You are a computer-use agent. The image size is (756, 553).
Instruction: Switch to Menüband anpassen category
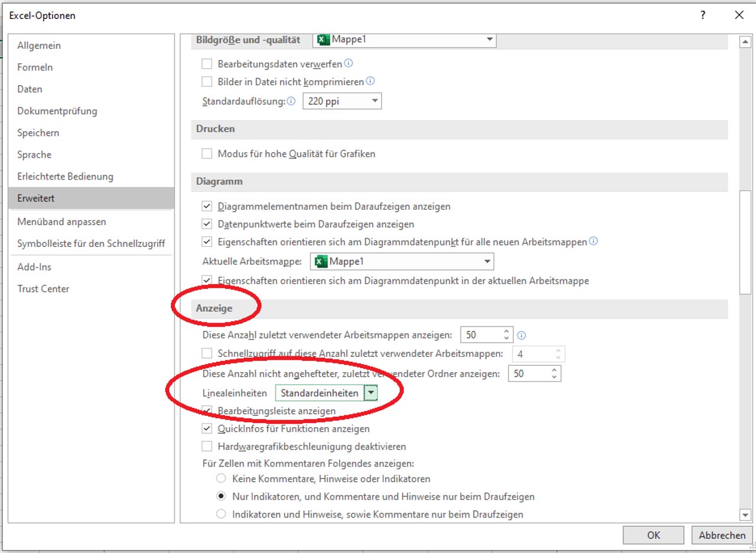pos(61,222)
